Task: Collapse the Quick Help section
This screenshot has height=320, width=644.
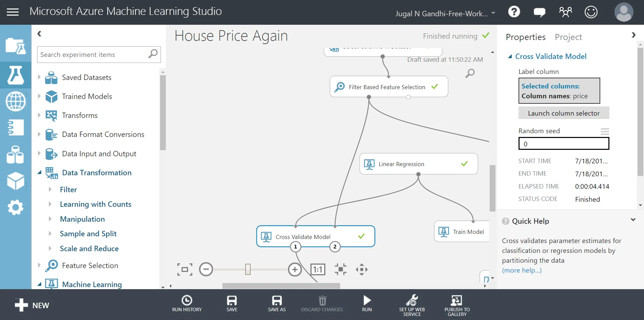Action: point(633,220)
